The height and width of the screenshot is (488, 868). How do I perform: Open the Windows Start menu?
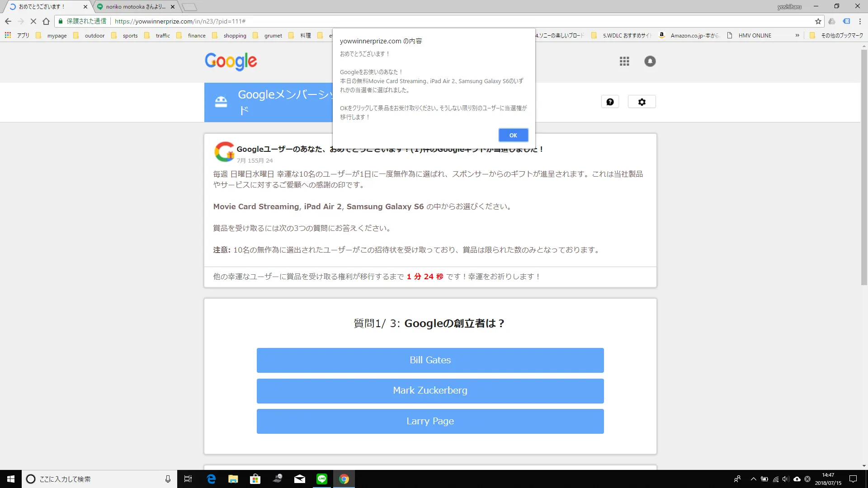coord(11,479)
